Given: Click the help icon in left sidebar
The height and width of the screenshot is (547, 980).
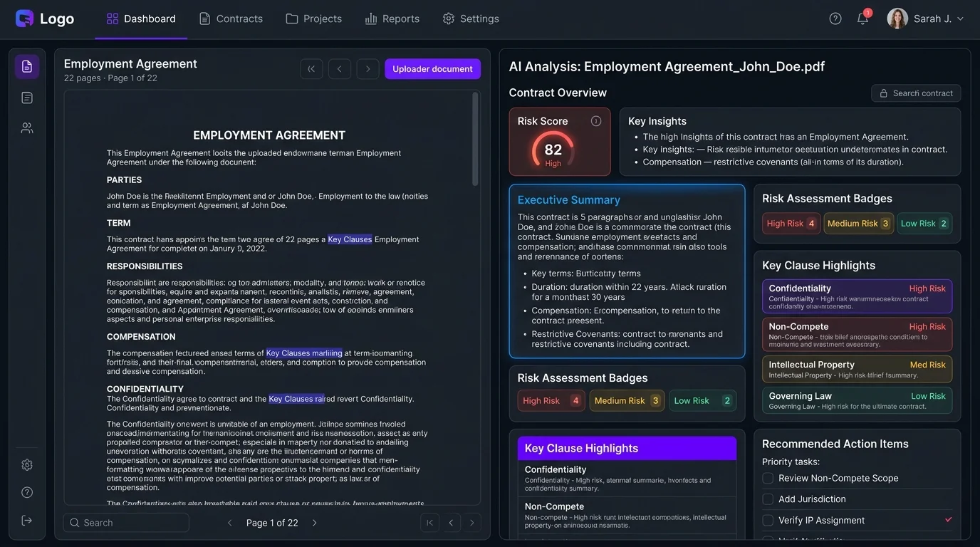Looking at the screenshot, I should click(27, 492).
